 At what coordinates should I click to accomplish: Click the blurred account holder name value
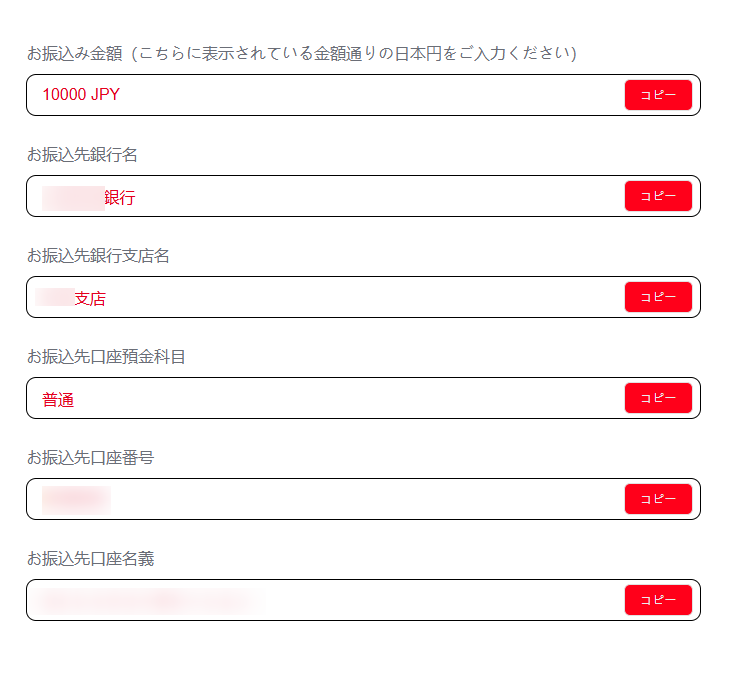point(150,601)
